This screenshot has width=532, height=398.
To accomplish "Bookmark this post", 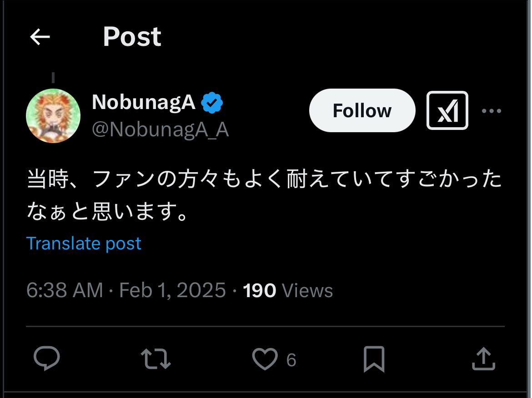I will click(x=374, y=359).
